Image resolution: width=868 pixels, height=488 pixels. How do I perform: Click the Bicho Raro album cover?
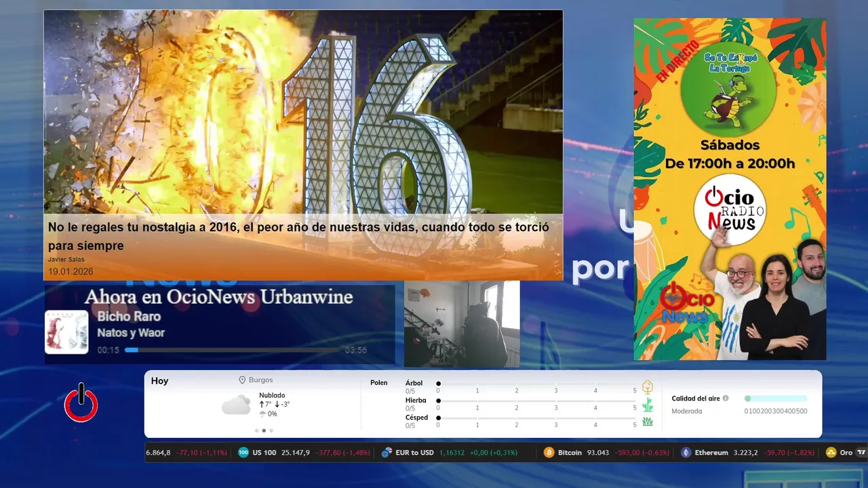[66, 332]
